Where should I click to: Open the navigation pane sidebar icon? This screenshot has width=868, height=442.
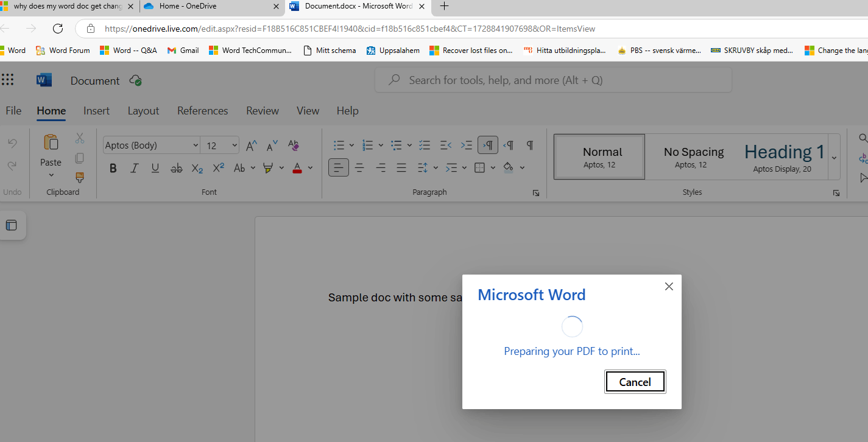[11, 225]
